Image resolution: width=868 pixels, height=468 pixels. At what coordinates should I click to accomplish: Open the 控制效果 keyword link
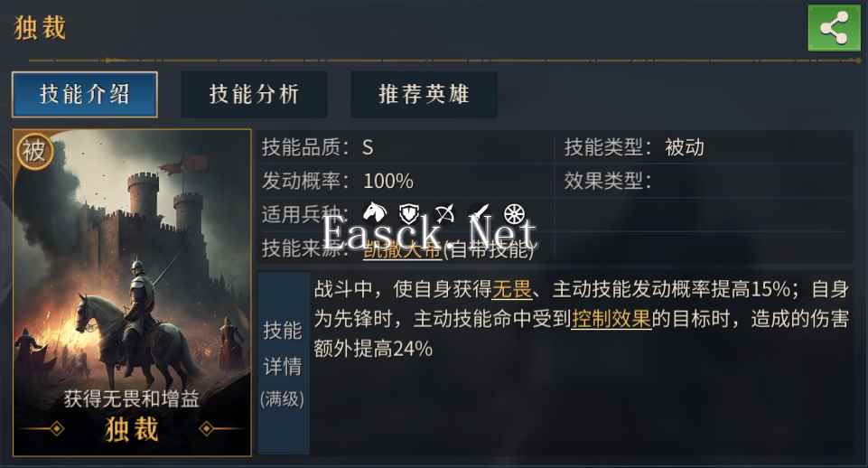(611, 319)
